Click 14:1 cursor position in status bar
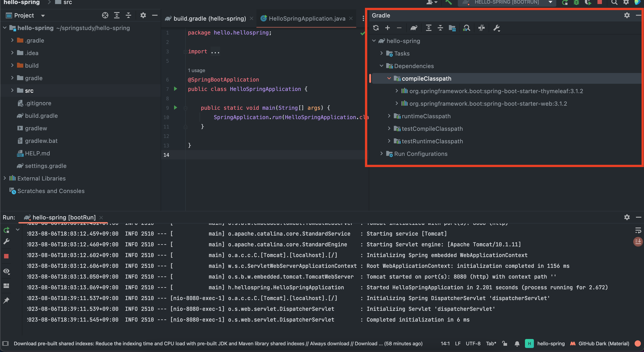The width and height of the screenshot is (644, 352). pos(445,343)
